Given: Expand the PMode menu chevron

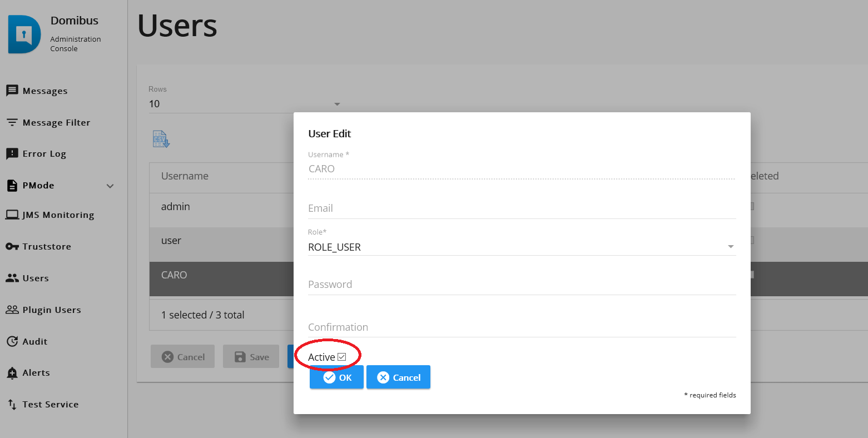Looking at the screenshot, I should pos(110,186).
